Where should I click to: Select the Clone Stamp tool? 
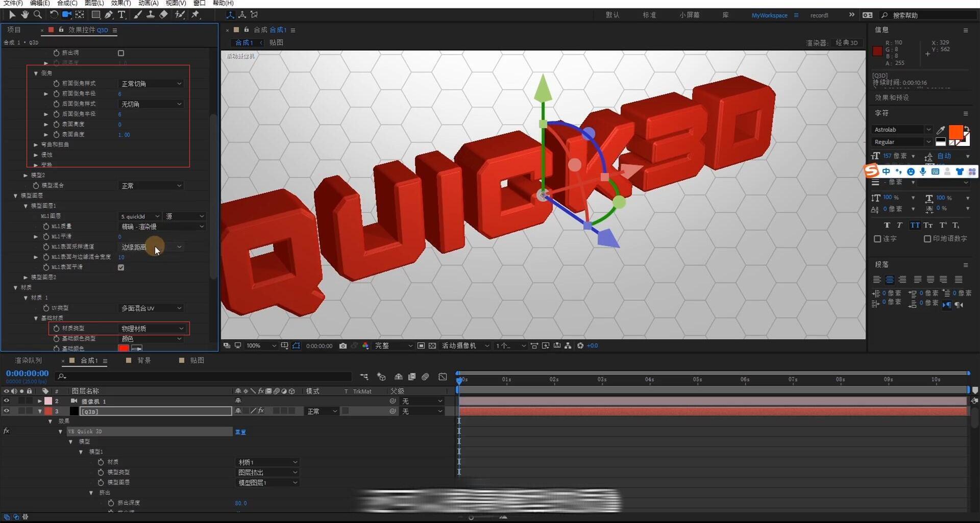click(151, 15)
